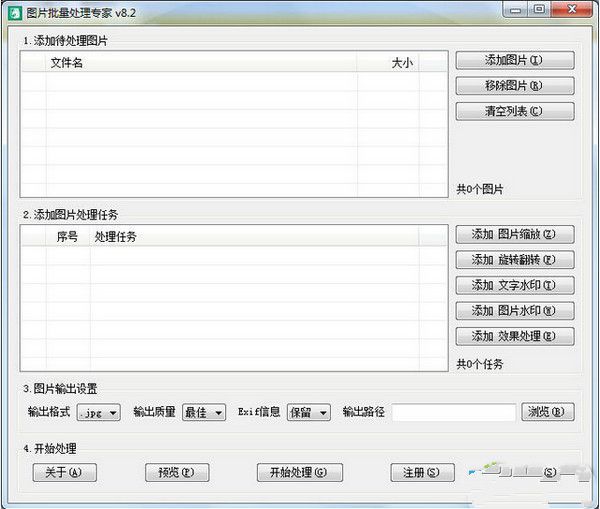Click 添加图片 (I) button

(515, 60)
